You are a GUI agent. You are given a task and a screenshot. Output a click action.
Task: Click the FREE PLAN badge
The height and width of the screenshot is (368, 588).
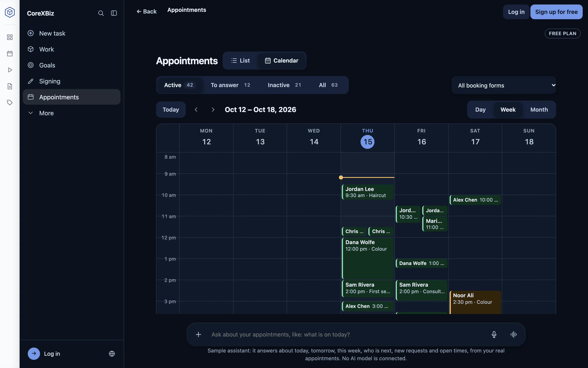(562, 34)
